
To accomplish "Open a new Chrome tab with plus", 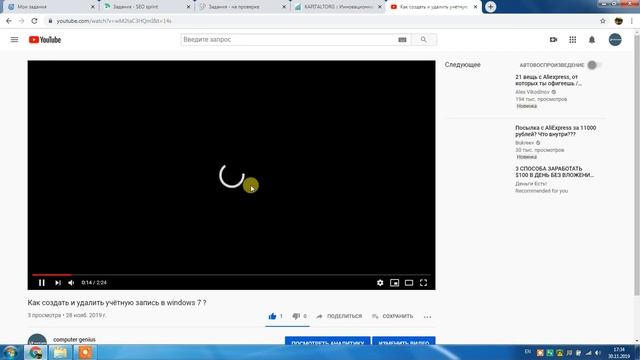I will [490, 7].
